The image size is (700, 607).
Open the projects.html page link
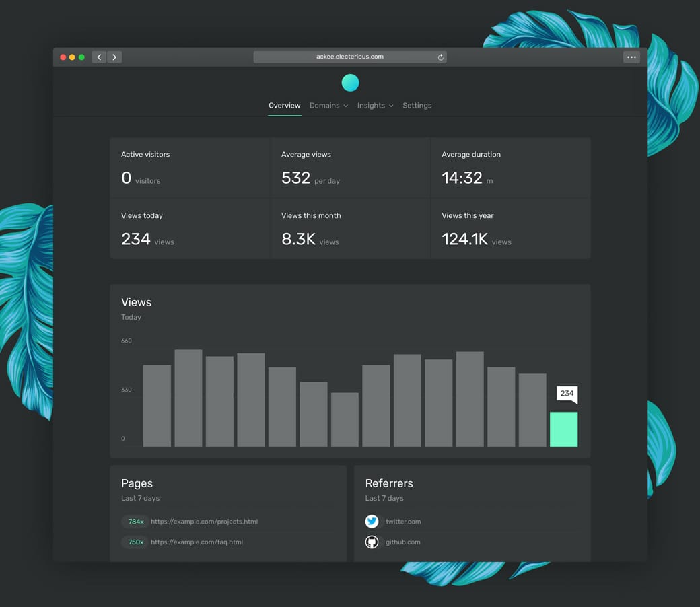pos(204,522)
